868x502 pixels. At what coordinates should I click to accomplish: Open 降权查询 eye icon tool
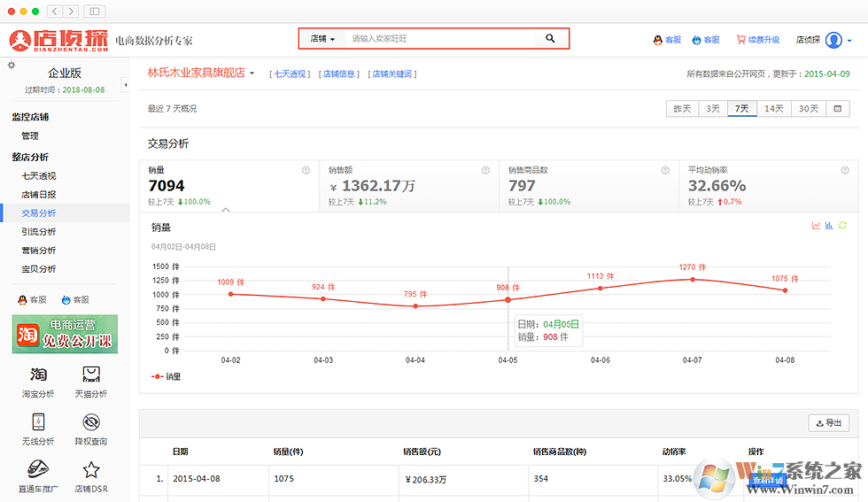click(x=90, y=428)
